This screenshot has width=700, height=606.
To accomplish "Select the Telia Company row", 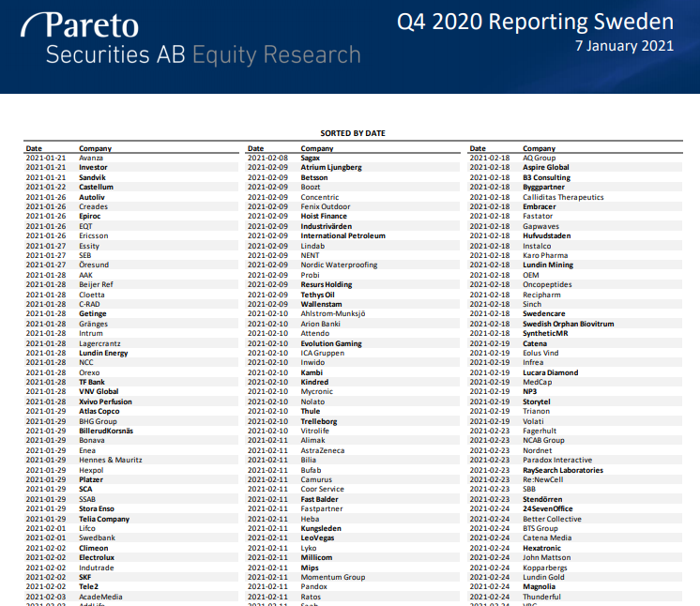I will click(x=130, y=519).
